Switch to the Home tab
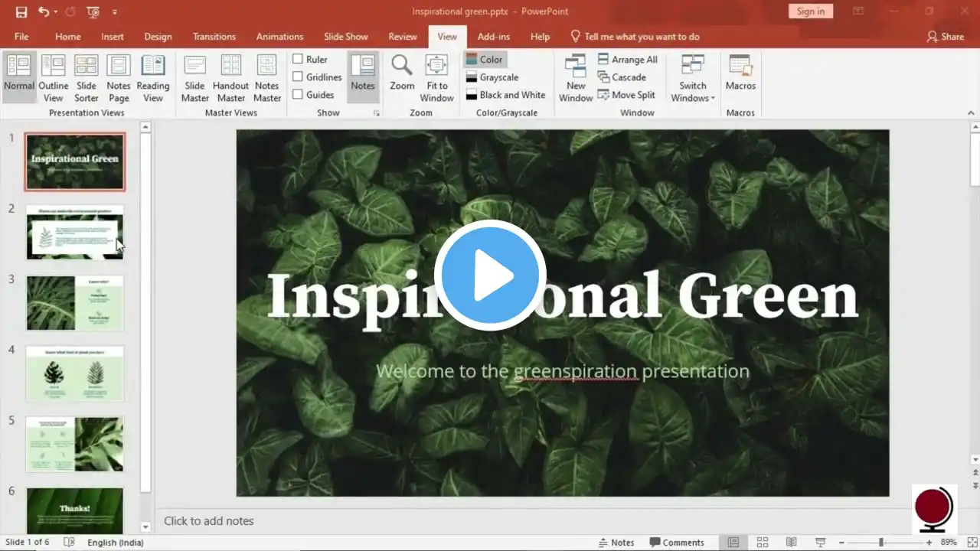Image resolution: width=980 pixels, height=551 pixels. point(68,36)
